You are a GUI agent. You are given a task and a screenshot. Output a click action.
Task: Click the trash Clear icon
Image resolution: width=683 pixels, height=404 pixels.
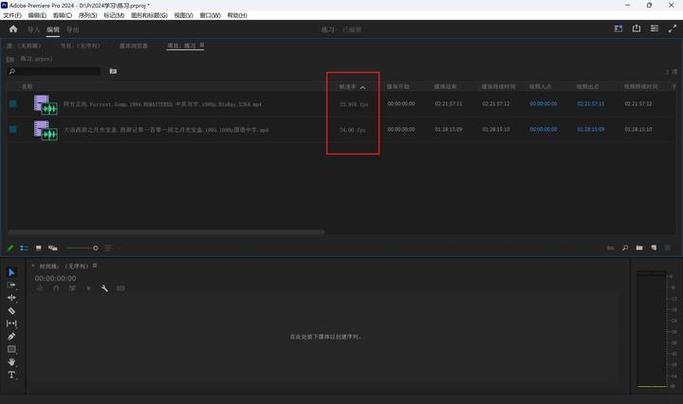click(x=668, y=248)
